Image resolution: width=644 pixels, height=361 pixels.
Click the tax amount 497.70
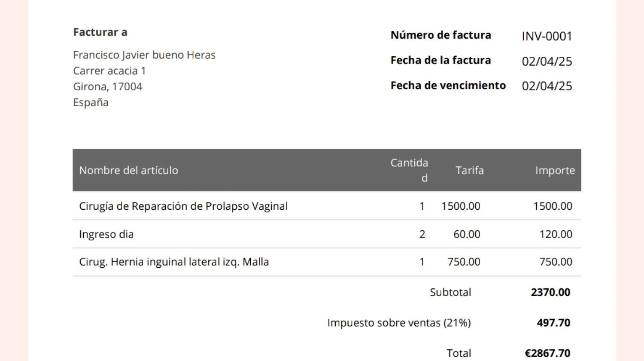coord(553,323)
